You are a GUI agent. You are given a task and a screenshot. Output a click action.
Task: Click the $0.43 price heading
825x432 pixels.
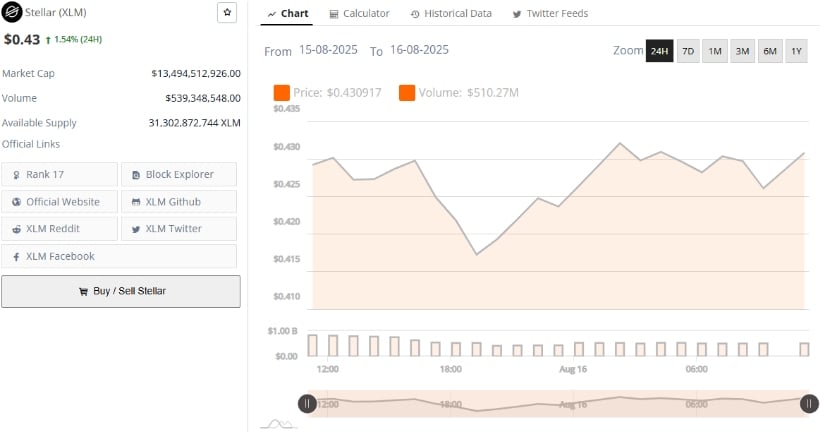point(22,39)
